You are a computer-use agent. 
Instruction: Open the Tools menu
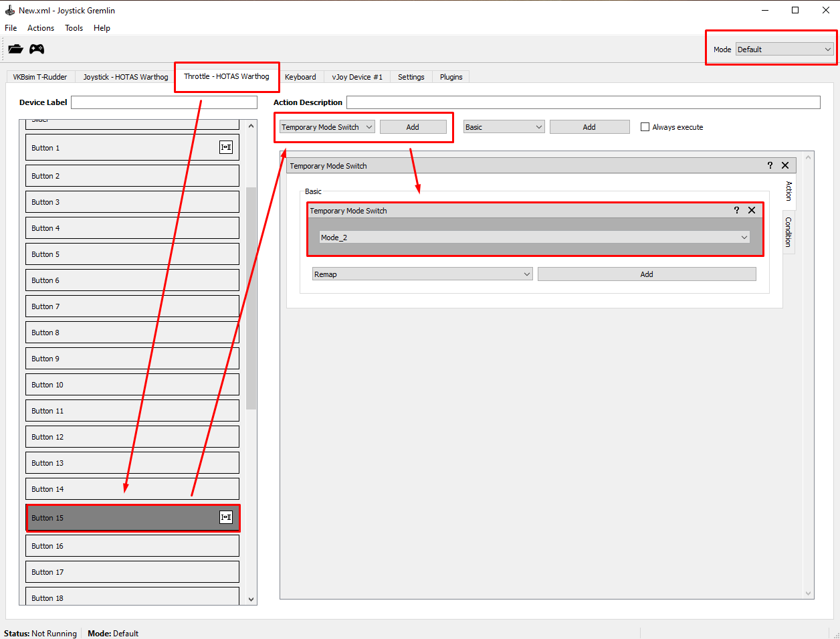pos(74,28)
